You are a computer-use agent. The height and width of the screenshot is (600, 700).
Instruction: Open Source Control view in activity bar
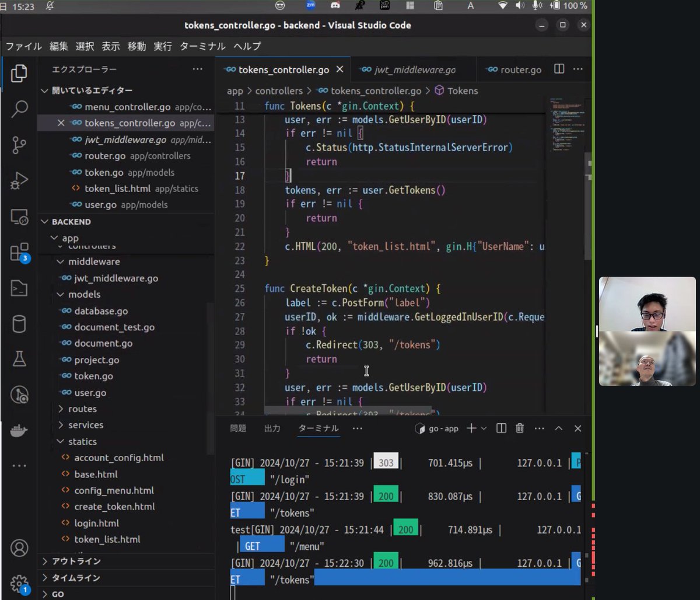point(19,145)
